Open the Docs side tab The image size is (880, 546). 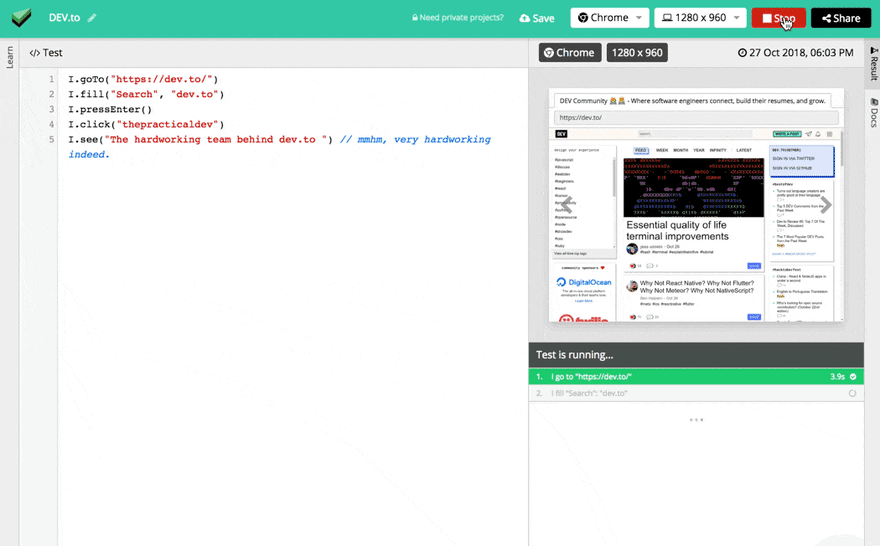(873, 113)
